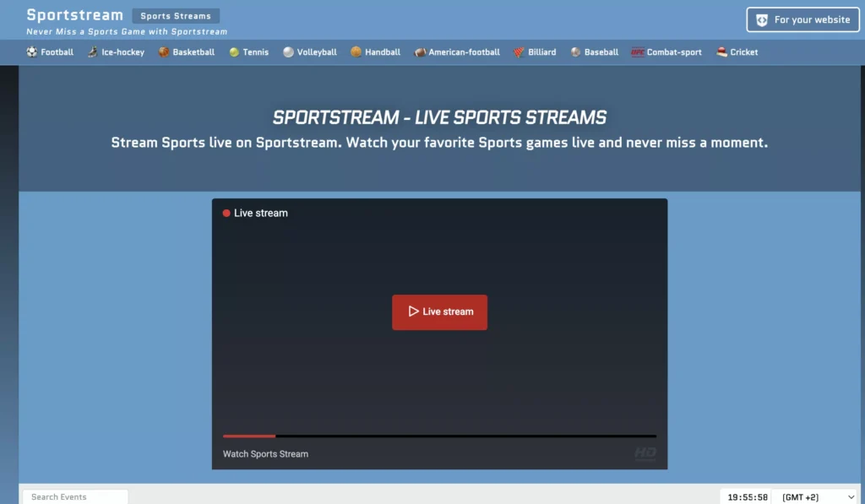This screenshot has width=865, height=504.
Task: Click the Baseball ball icon
Action: [575, 52]
